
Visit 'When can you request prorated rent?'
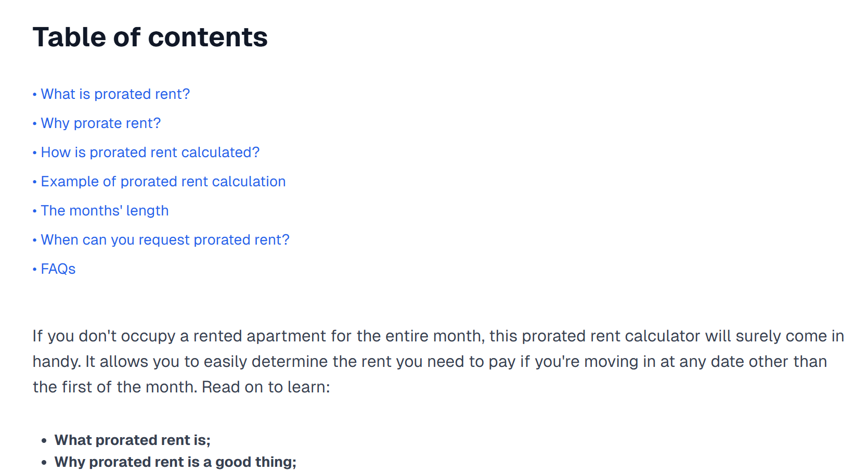point(165,240)
